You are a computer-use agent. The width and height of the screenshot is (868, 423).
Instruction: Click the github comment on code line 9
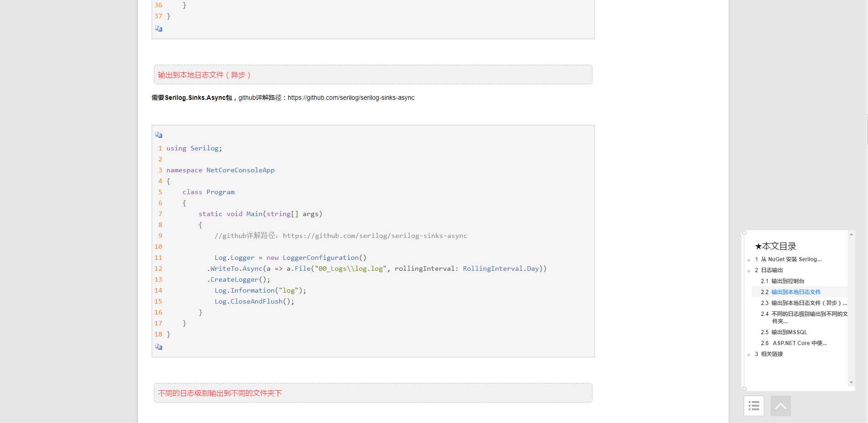pyautogui.click(x=341, y=236)
